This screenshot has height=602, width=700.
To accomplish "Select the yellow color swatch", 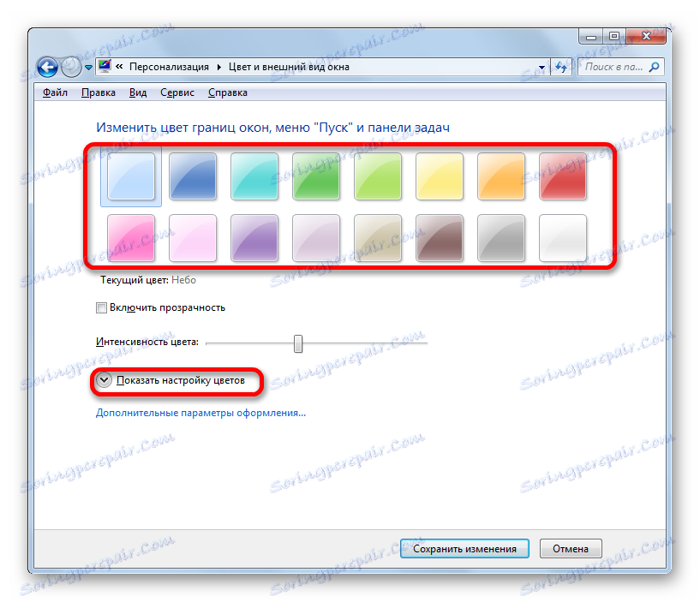I will [x=440, y=176].
